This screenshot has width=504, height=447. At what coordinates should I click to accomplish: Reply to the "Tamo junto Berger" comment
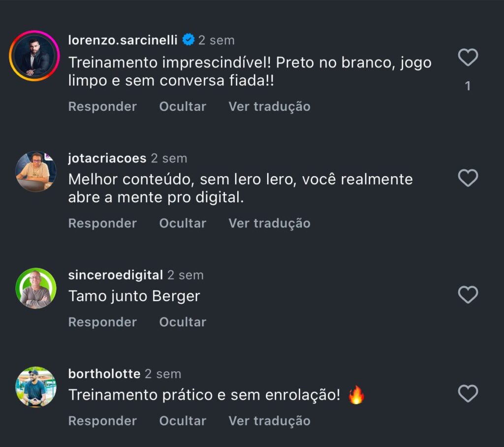pyautogui.click(x=102, y=322)
